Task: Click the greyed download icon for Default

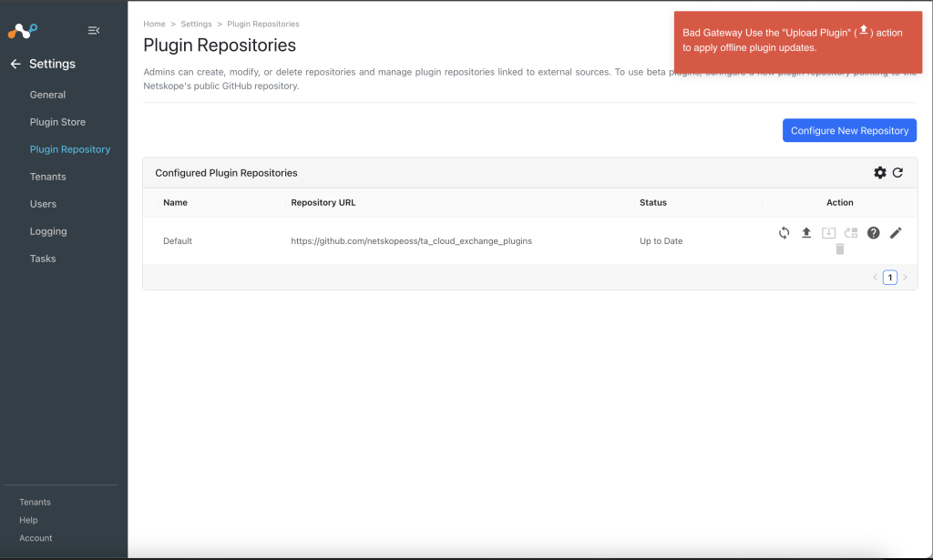Action: [828, 232]
